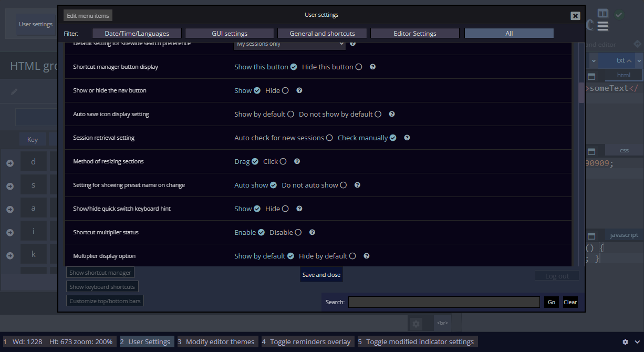Click arrow icon beside key 'k' row
This screenshot has width=644, height=352.
(x=10, y=256)
